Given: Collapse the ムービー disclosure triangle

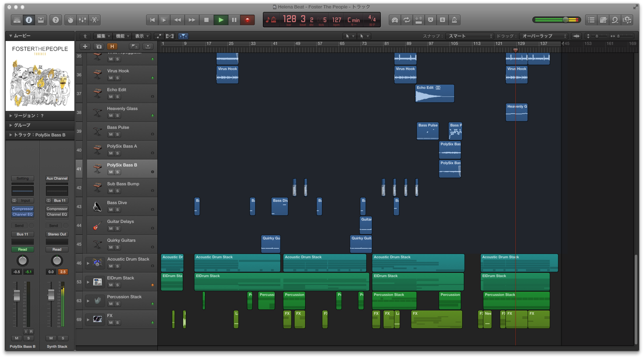Looking at the screenshot, I should point(10,36).
